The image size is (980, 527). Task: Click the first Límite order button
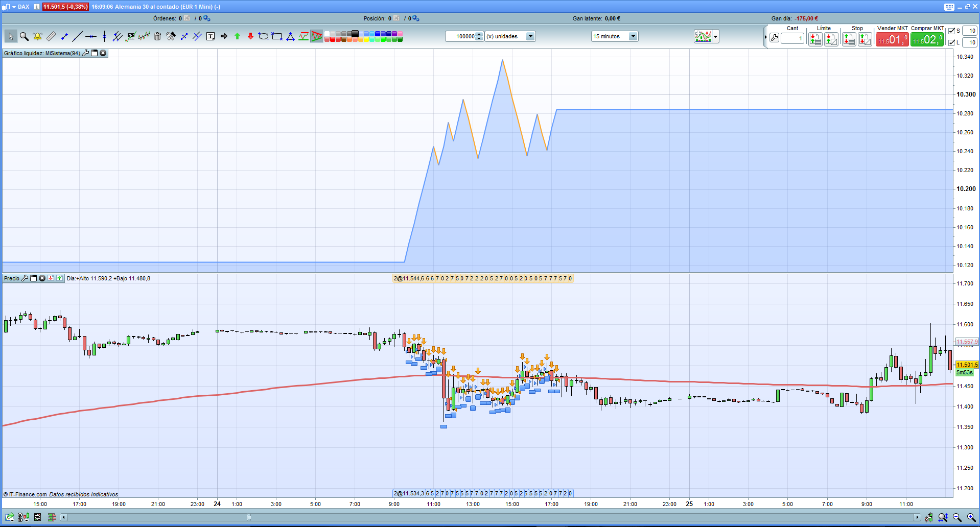(x=815, y=39)
